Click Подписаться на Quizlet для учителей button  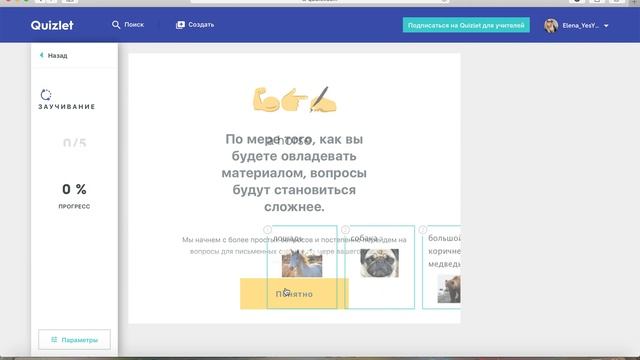point(466,25)
